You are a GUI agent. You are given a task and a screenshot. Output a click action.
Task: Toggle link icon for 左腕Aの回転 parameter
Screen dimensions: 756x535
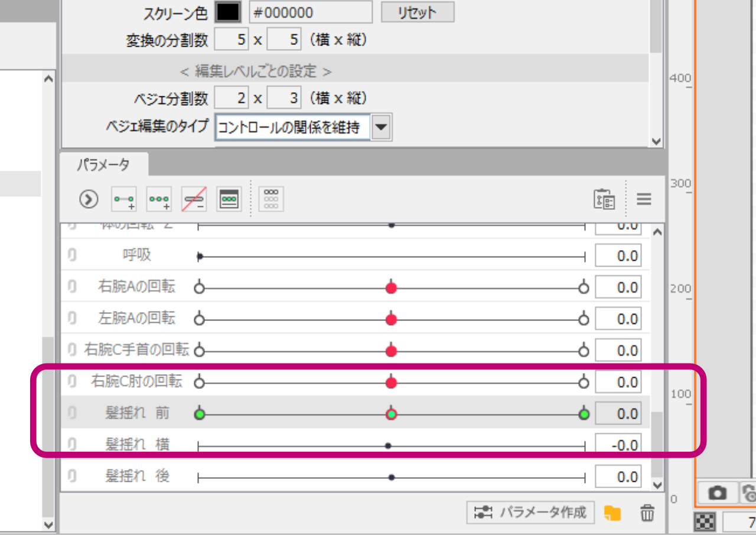[72, 319]
